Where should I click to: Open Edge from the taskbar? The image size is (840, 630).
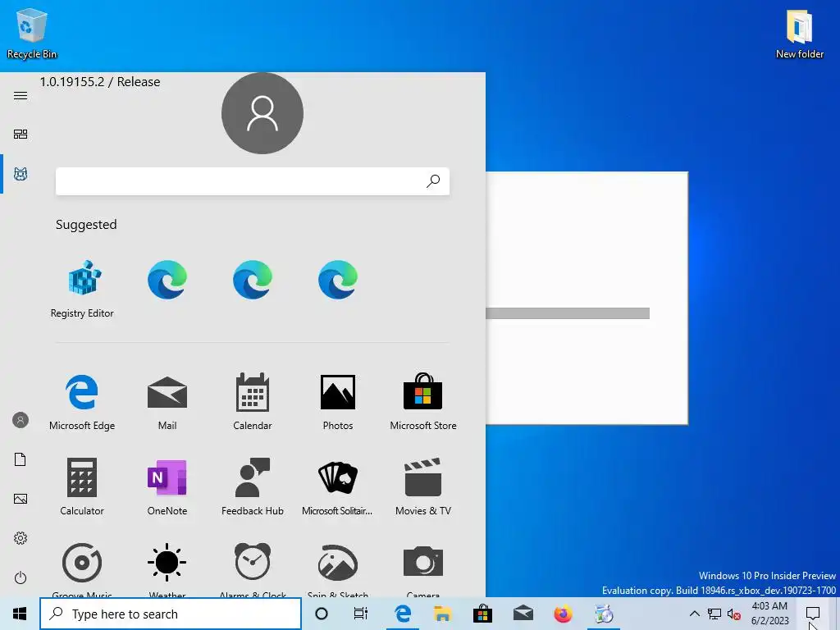tap(402, 614)
